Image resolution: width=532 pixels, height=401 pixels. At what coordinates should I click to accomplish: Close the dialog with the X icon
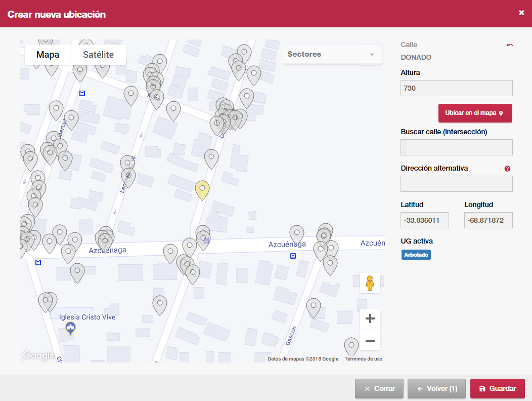[x=521, y=13]
